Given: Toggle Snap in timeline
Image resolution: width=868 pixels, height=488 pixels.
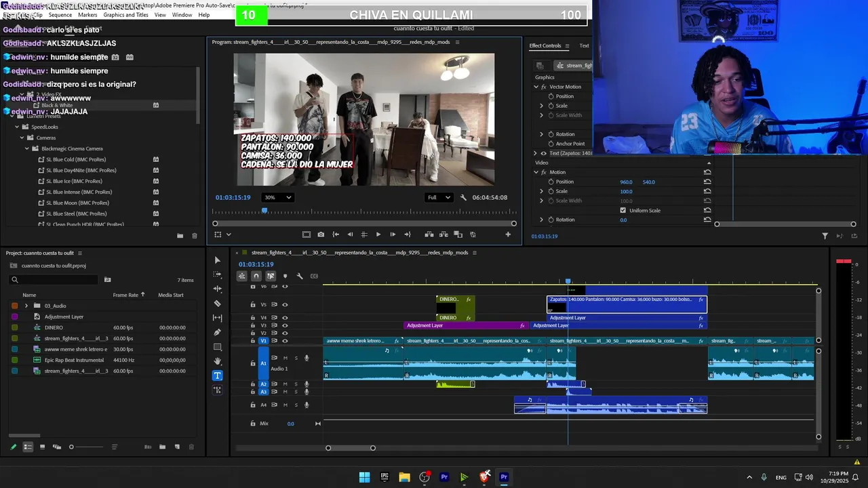Looking at the screenshot, I should pos(256,276).
